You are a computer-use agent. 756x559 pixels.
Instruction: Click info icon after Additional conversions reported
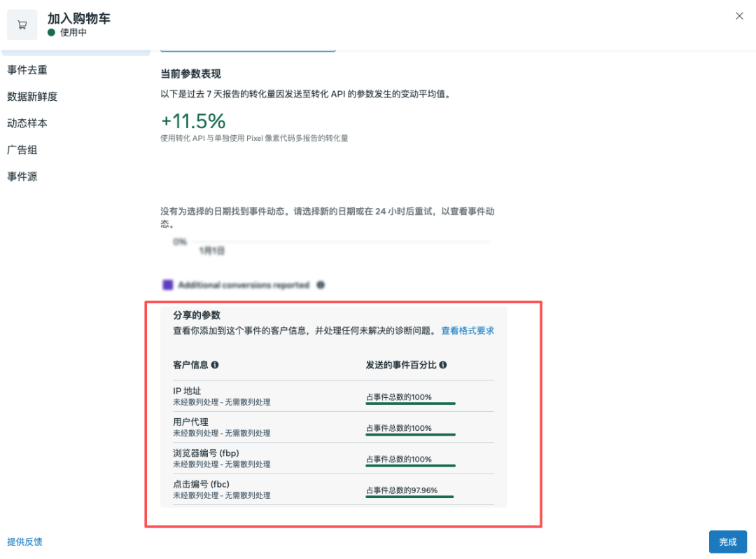(321, 285)
